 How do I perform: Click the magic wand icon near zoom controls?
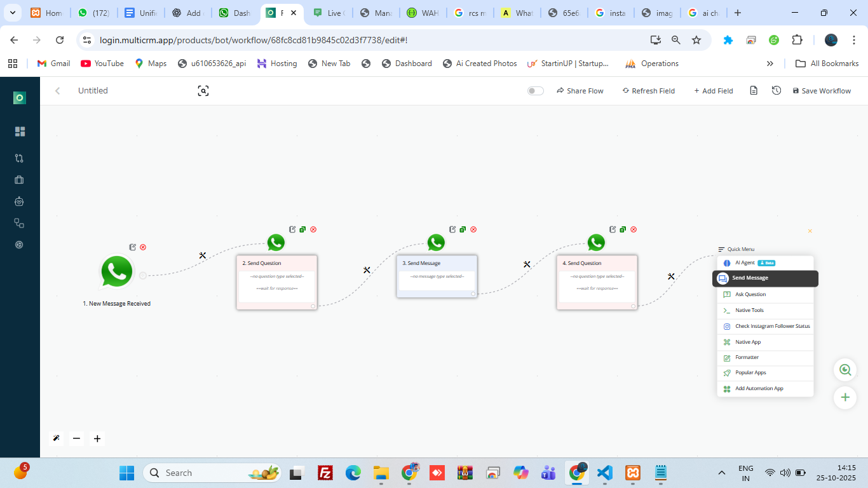[56, 438]
